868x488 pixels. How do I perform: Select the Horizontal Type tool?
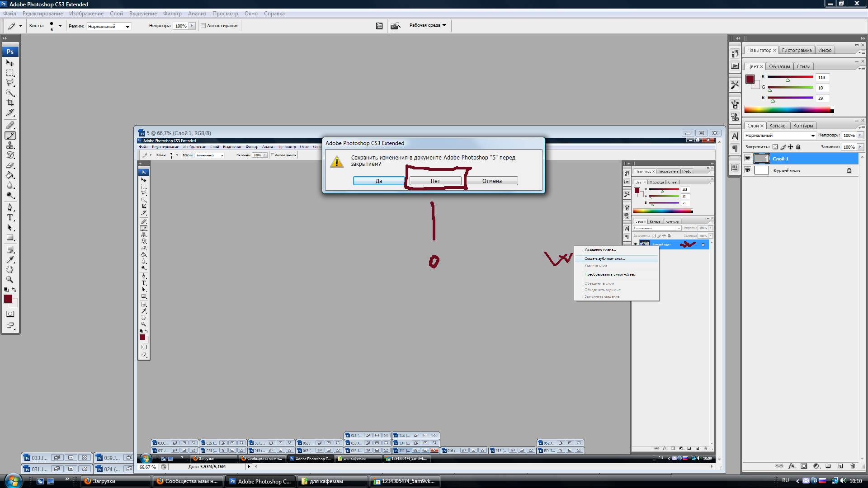coord(10,217)
